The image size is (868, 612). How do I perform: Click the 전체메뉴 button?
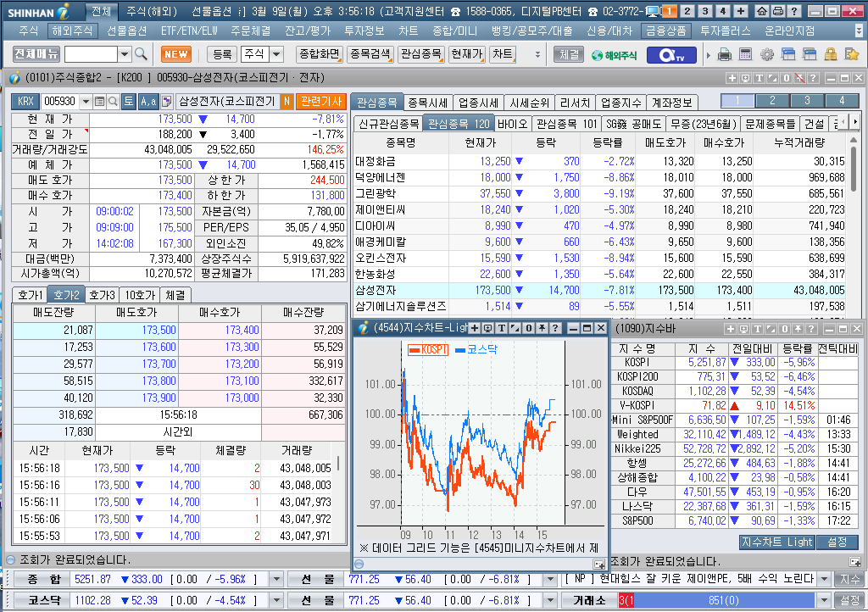click(x=36, y=54)
